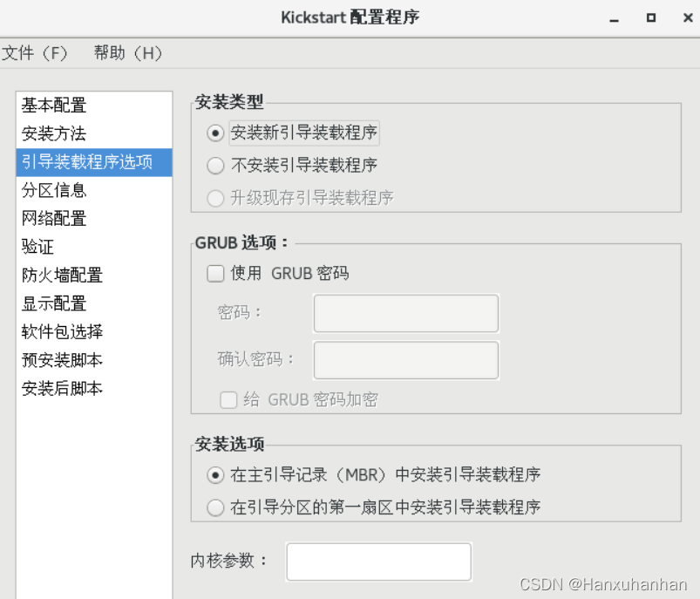Open the 验证 configuration page
Image resolution: width=700 pixels, height=599 pixels.
[38, 247]
